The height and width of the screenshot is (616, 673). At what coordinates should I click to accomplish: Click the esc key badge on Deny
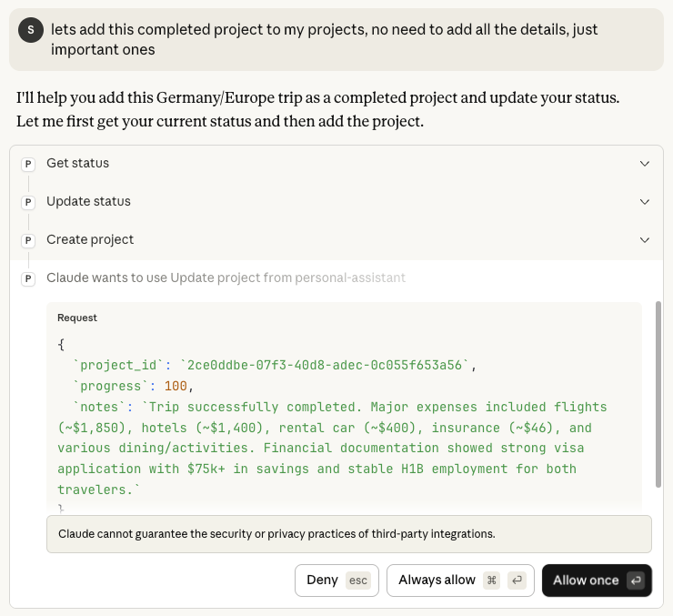click(358, 581)
